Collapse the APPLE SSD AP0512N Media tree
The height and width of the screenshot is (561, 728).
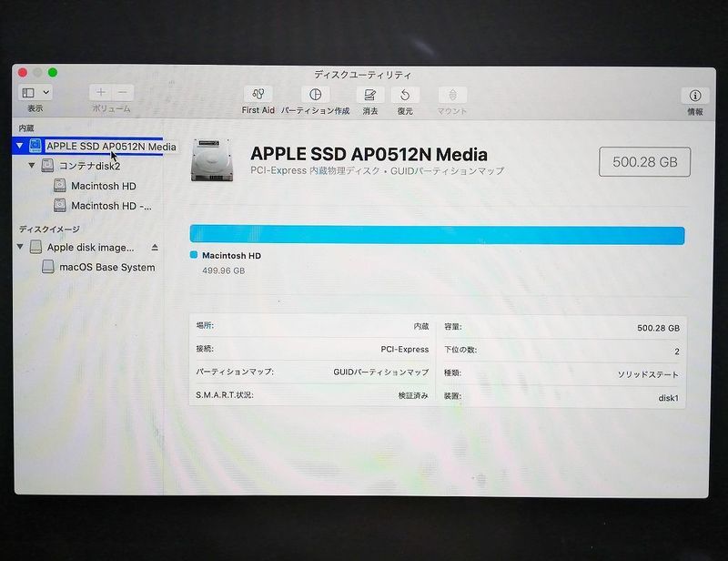[x=19, y=146]
